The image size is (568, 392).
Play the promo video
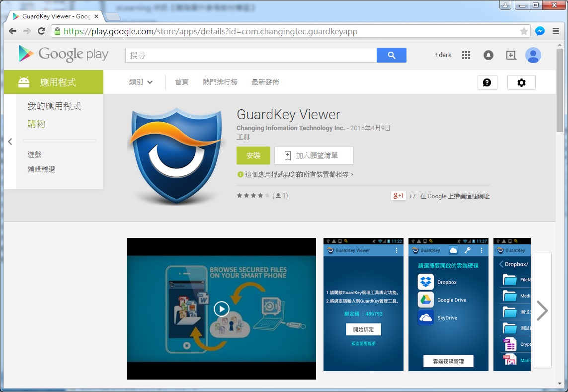coord(221,309)
